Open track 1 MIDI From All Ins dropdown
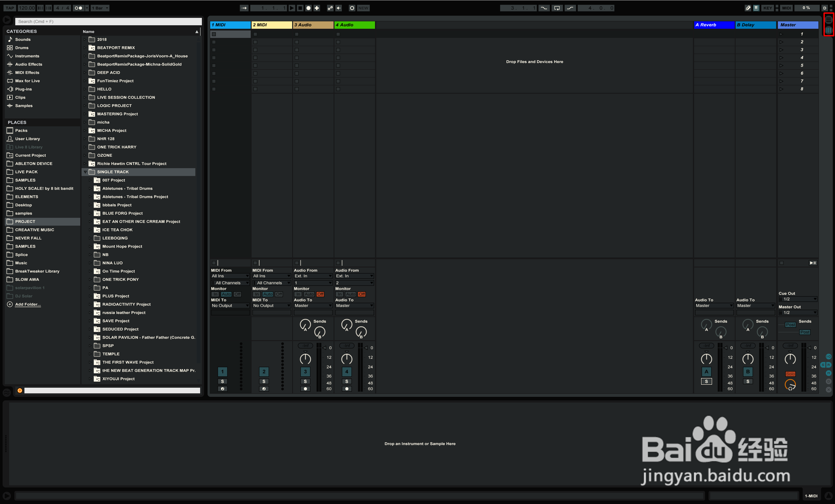 (230, 276)
